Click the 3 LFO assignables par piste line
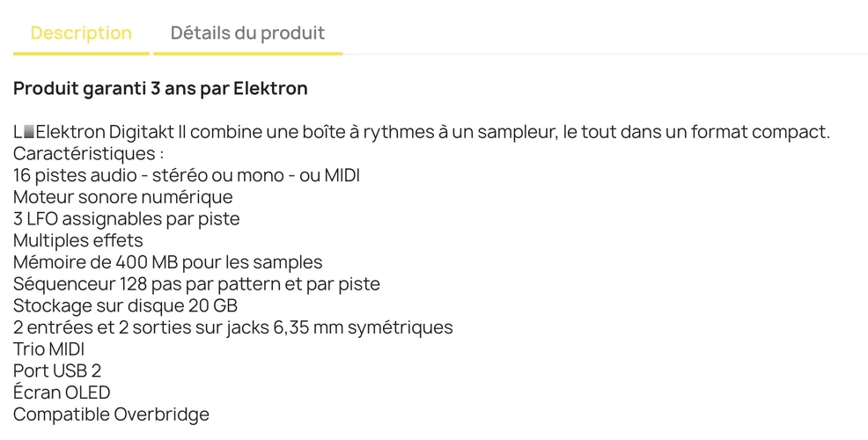868x440 pixels. tap(127, 218)
